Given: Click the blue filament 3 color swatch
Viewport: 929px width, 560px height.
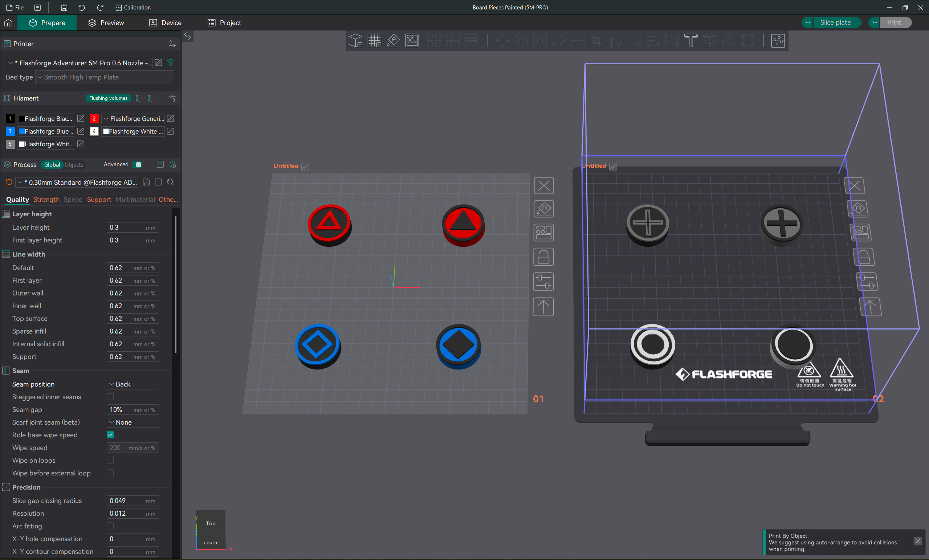Looking at the screenshot, I should 22,131.
